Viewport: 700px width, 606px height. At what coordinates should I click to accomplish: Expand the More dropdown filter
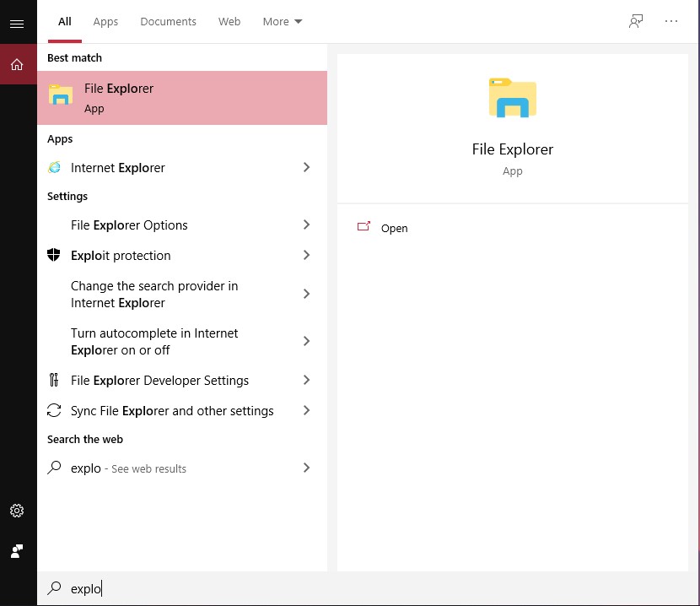click(283, 21)
